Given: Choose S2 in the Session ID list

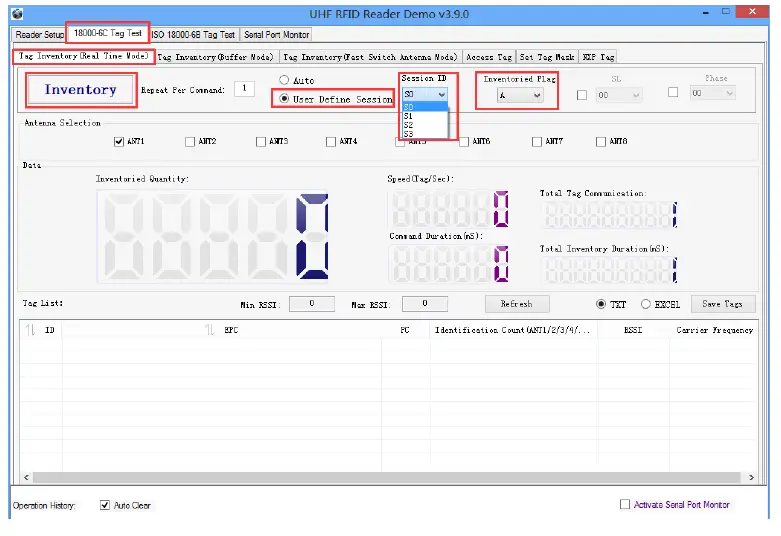Looking at the screenshot, I should coord(424,125).
